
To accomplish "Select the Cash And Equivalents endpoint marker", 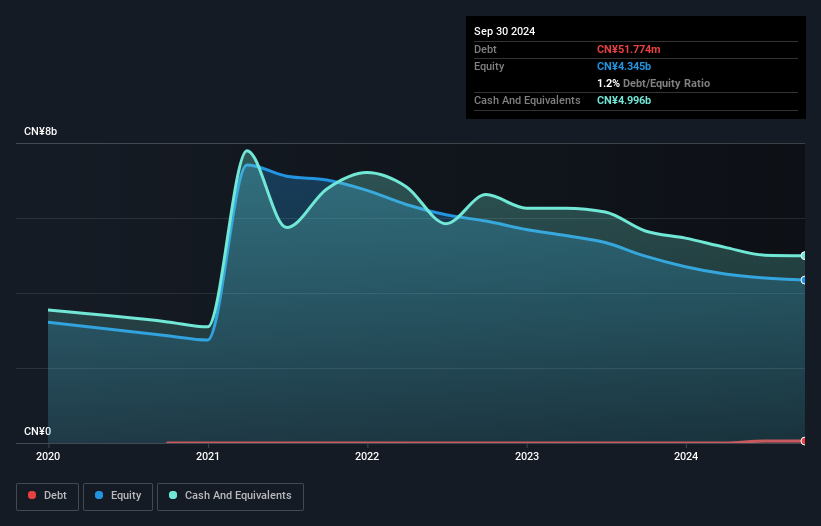I will [804, 256].
